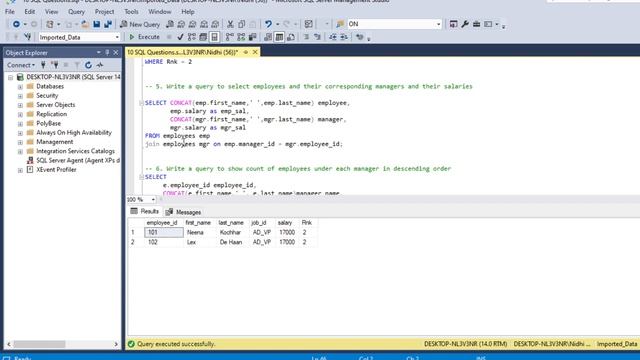Switch to the Messages tab
This screenshot has width=640, height=360.
(x=184, y=212)
